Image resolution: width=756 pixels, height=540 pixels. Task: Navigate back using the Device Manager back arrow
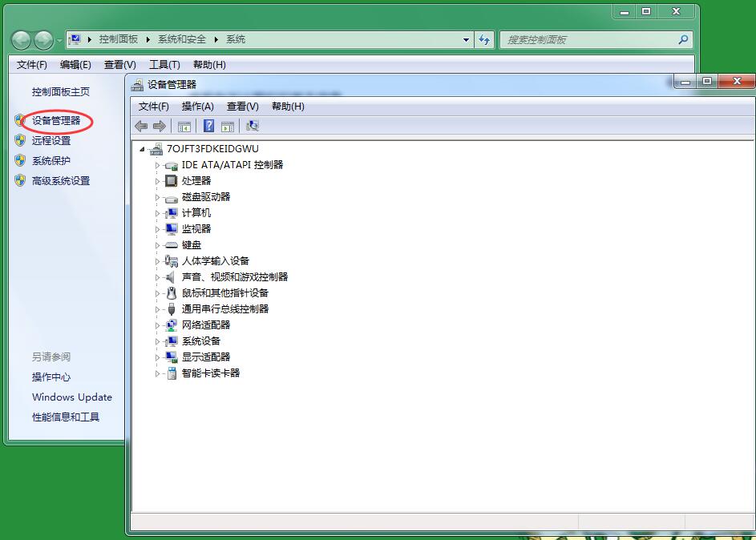(141, 125)
